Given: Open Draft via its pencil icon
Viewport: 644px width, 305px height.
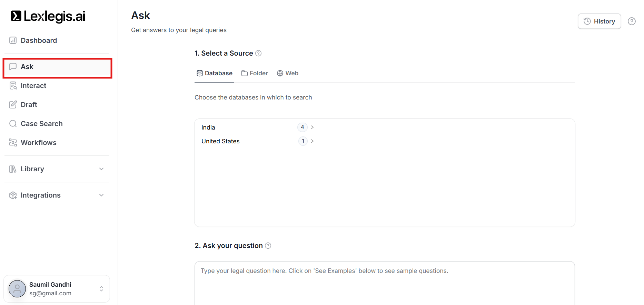Looking at the screenshot, I should 13,105.
